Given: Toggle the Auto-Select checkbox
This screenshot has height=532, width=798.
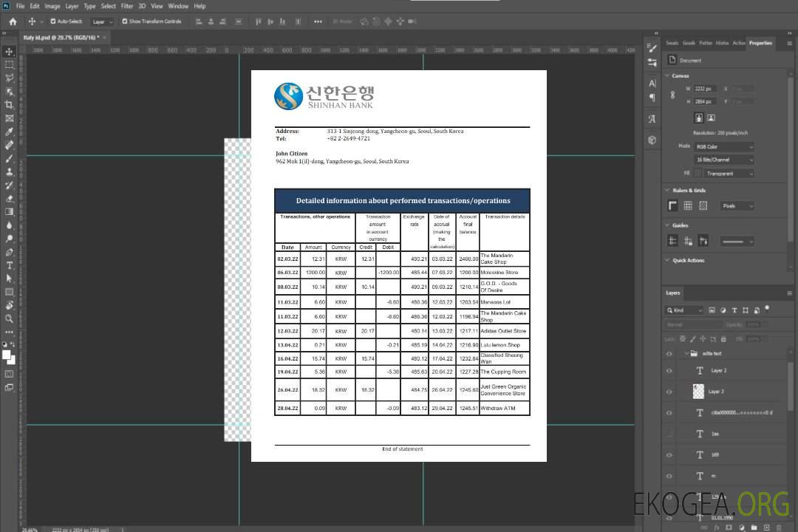Looking at the screenshot, I should click(53, 21).
